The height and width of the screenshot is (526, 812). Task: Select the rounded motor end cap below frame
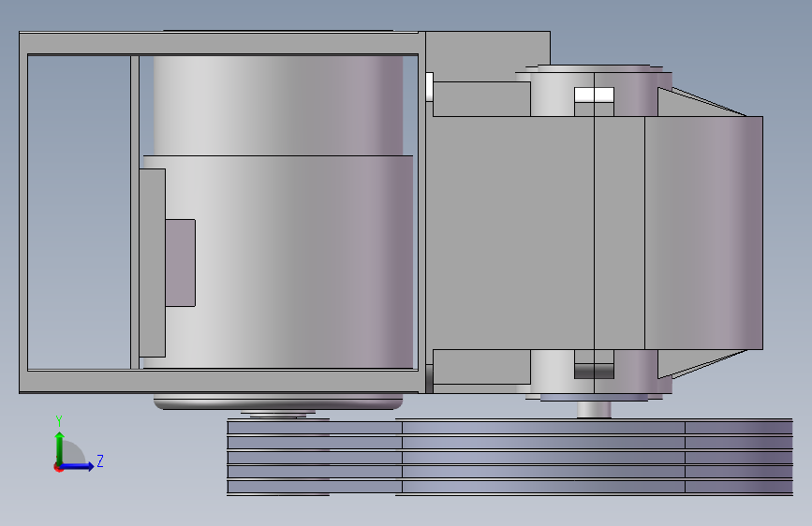pyautogui.click(x=278, y=402)
